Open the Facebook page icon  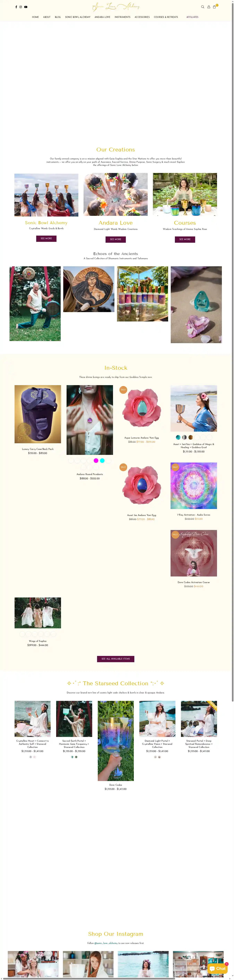(16, 7)
